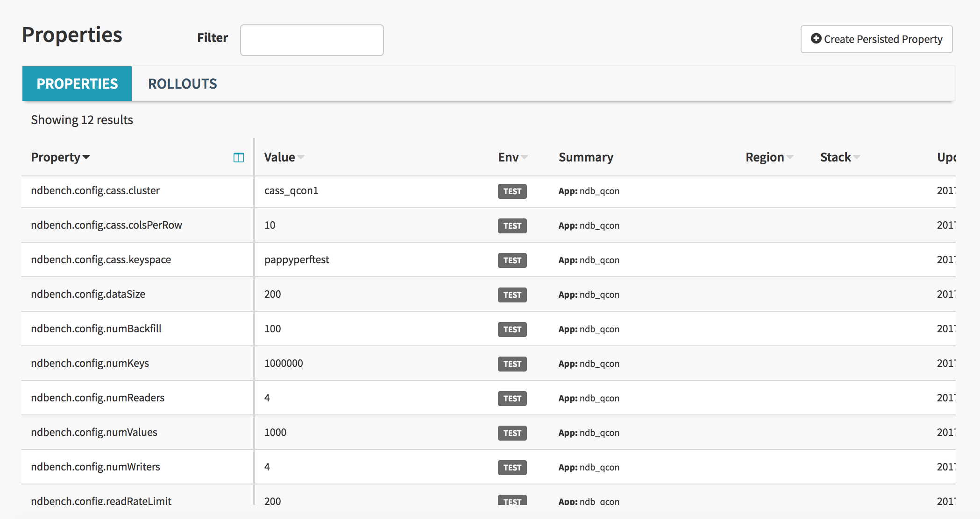Click the numReaders value 4
The width and height of the screenshot is (980, 519).
click(x=267, y=398)
